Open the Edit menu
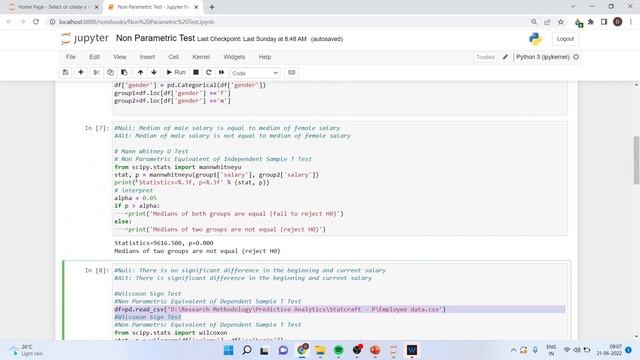 pyautogui.click(x=94, y=57)
